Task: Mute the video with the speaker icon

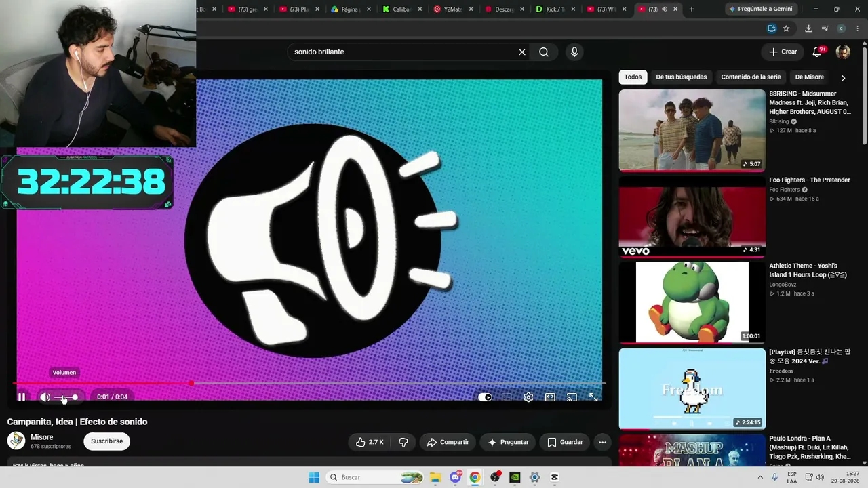Action: pos(45,397)
